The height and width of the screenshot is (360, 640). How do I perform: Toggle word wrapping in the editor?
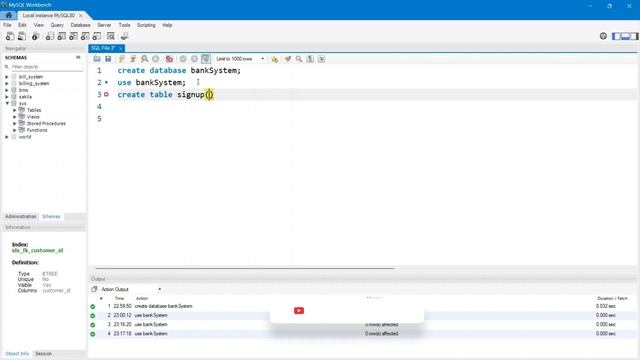[x=322, y=59]
